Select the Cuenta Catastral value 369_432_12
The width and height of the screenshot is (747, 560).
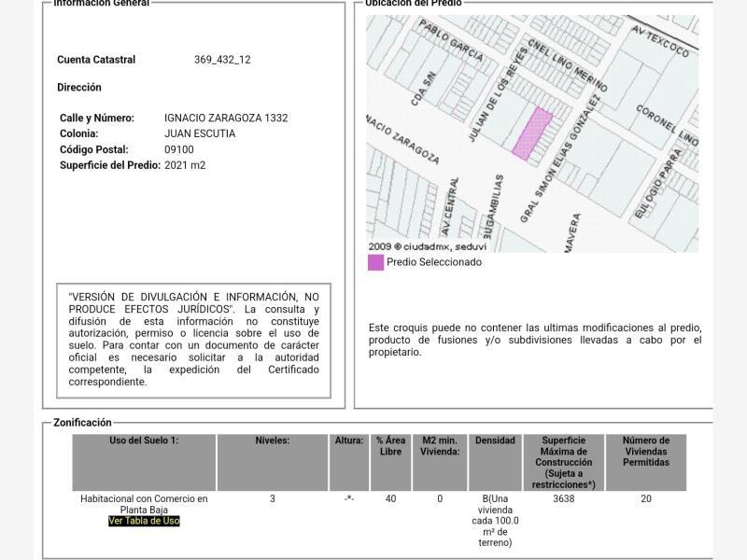click(222, 60)
